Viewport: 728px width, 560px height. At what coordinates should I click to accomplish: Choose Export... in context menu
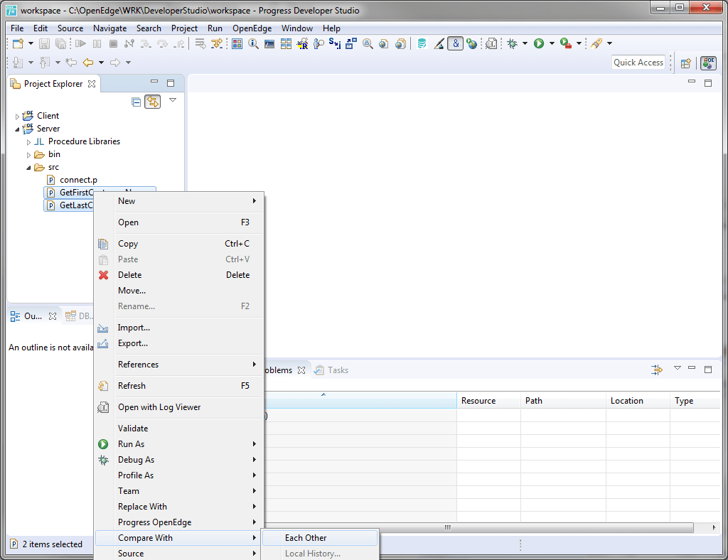point(178,343)
